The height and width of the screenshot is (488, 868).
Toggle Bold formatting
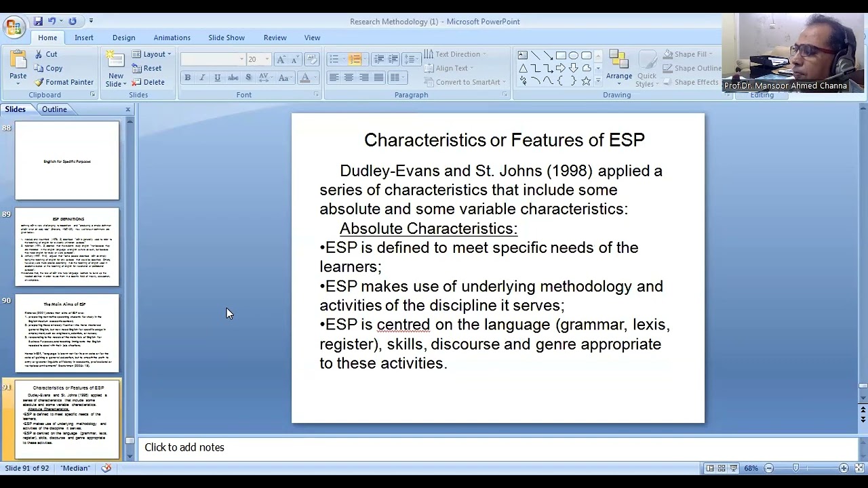(187, 78)
